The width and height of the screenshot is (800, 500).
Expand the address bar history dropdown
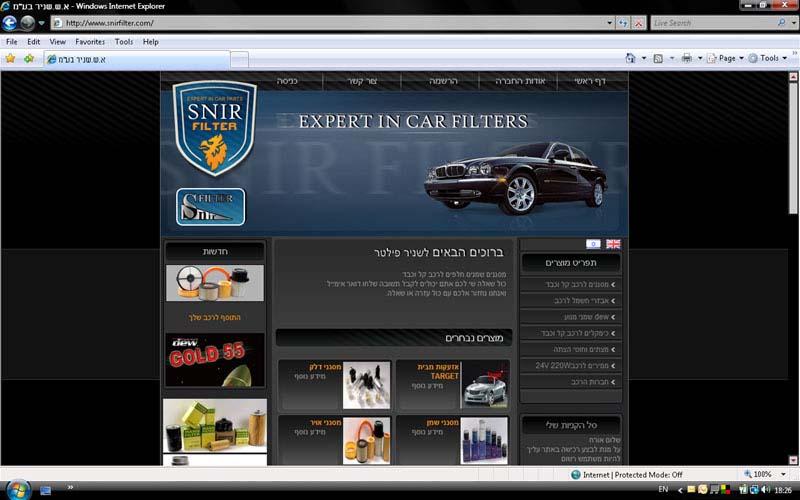(609, 23)
